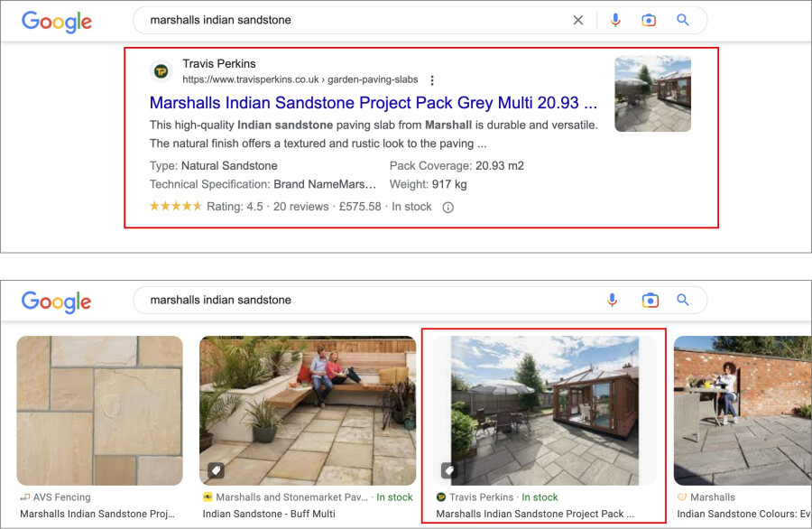The width and height of the screenshot is (812, 529).
Task: Click the top Google logo
Action: point(56,22)
